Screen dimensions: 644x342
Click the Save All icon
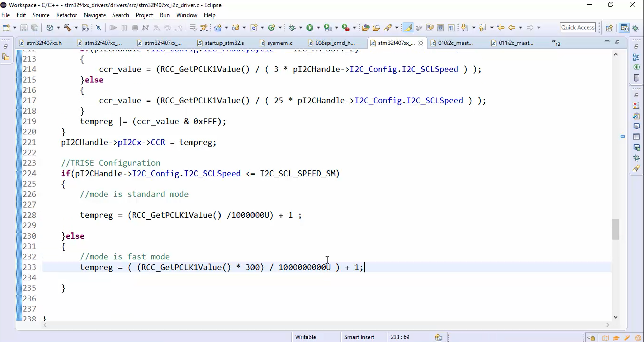point(35,28)
